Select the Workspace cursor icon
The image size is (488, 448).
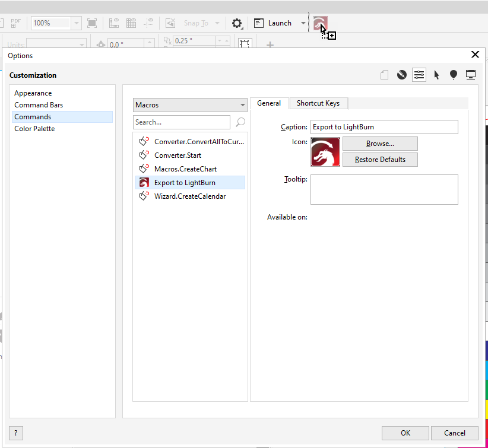[436, 75]
